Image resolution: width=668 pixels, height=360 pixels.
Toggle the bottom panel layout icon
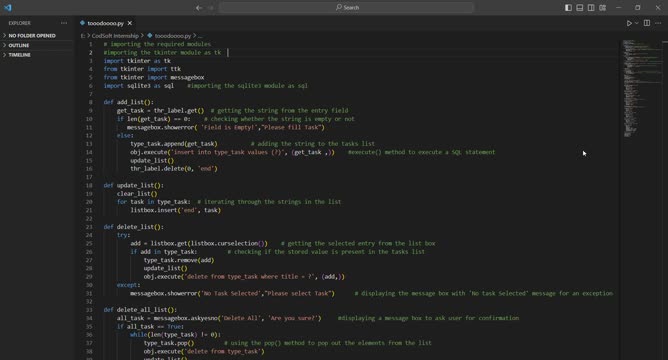[x=580, y=7]
